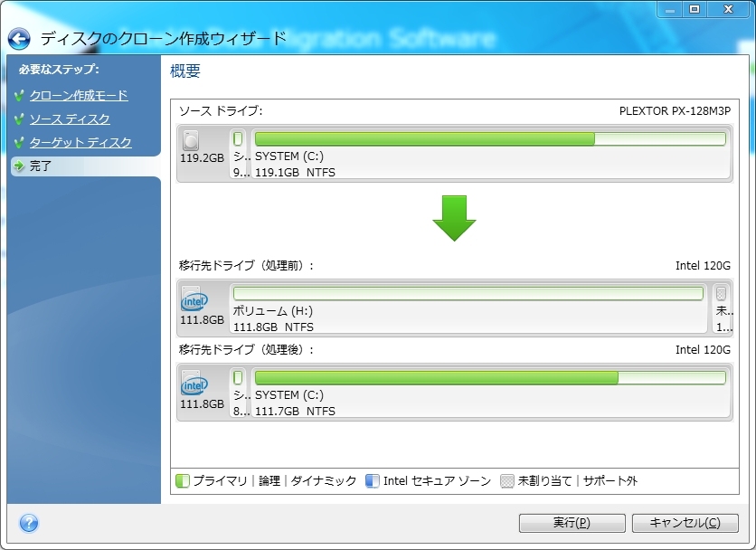Image resolution: width=756 pixels, height=550 pixels.
Task: Click the green checkmark beside ターゲット ディスク
Action: click(x=19, y=143)
